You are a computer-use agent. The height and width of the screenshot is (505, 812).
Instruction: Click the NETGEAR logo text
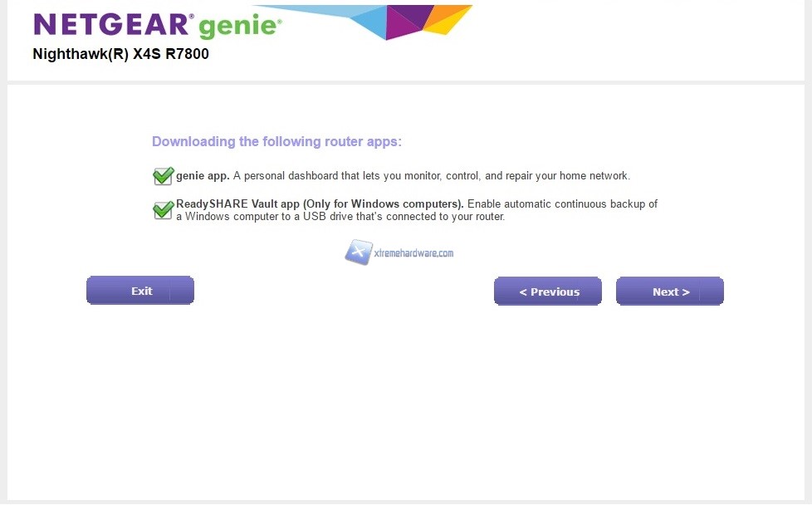[112, 25]
